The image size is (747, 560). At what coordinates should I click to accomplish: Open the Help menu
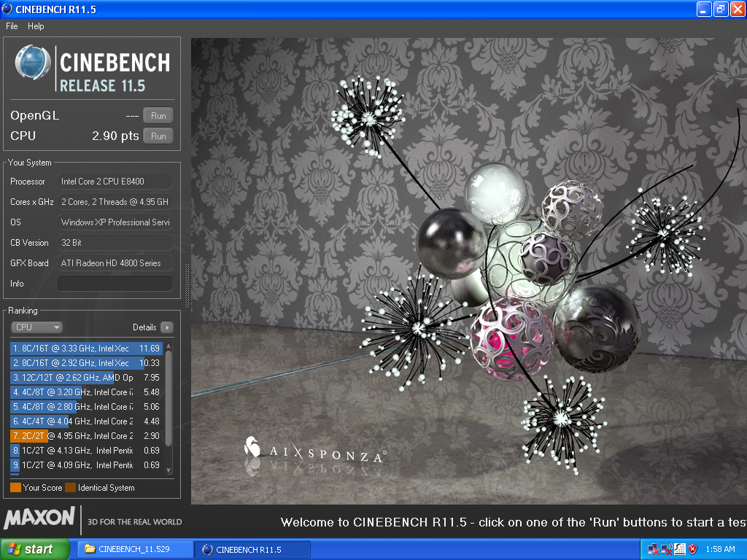click(36, 26)
